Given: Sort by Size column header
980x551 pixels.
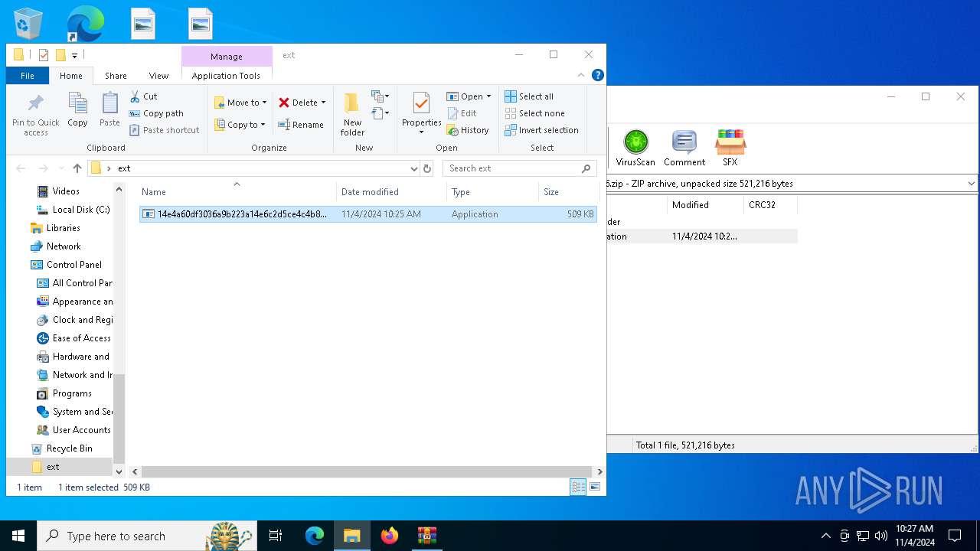Looking at the screenshot, I should pos(568,192).
